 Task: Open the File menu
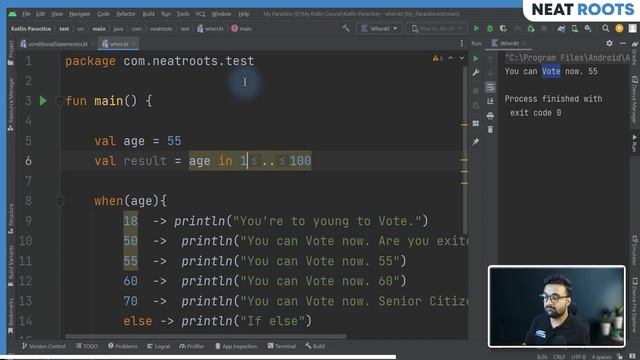pos(26,14)
